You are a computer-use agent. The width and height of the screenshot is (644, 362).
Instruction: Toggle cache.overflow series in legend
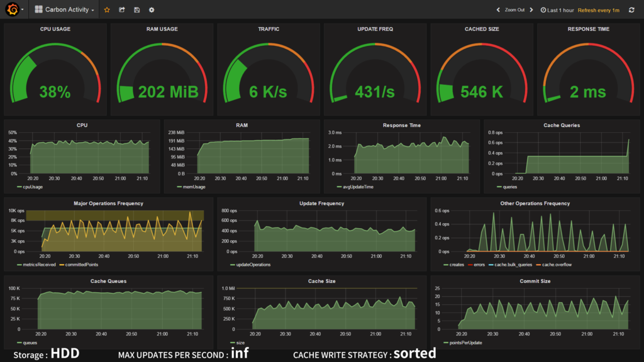click(553, 265)
